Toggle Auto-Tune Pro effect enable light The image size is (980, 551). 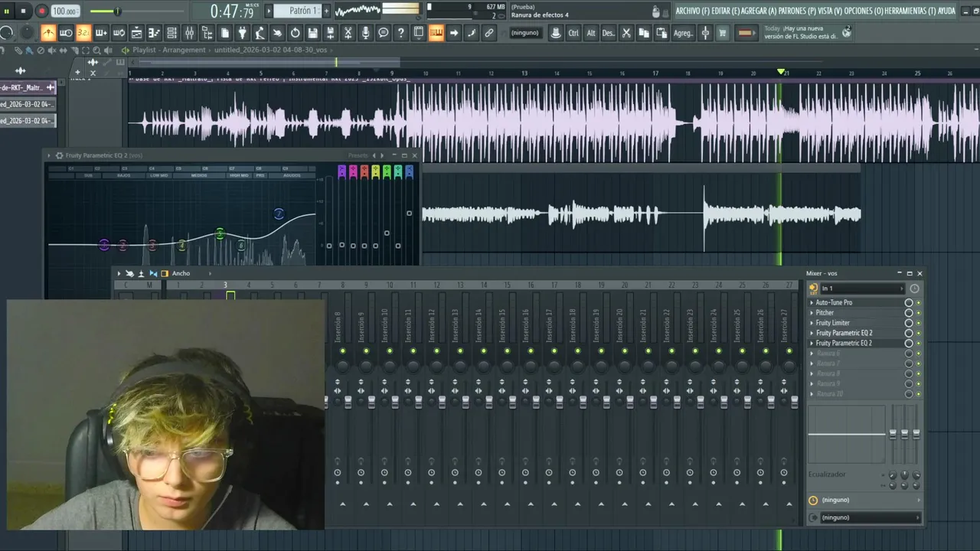[919, 302]
